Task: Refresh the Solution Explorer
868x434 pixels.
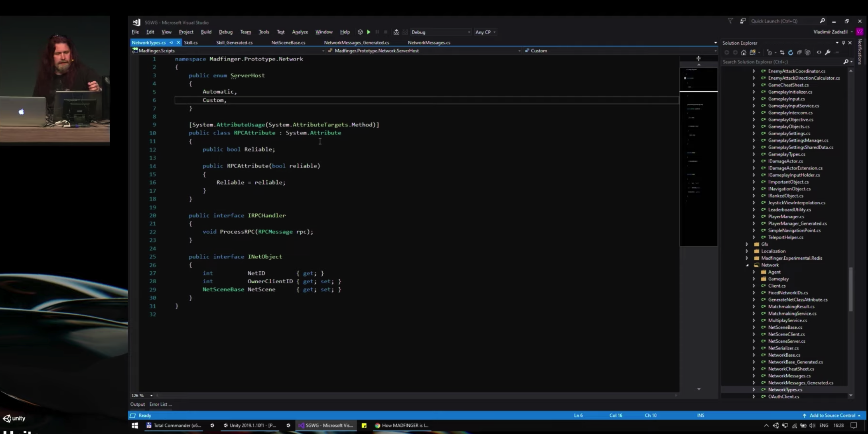Action: pos(791,52)
